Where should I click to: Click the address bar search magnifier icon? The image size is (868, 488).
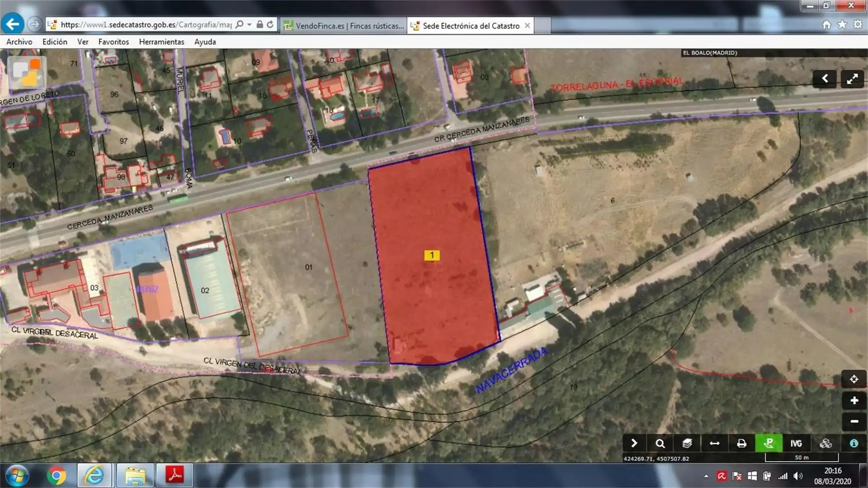pyautogui.click(x=240, y=24)
